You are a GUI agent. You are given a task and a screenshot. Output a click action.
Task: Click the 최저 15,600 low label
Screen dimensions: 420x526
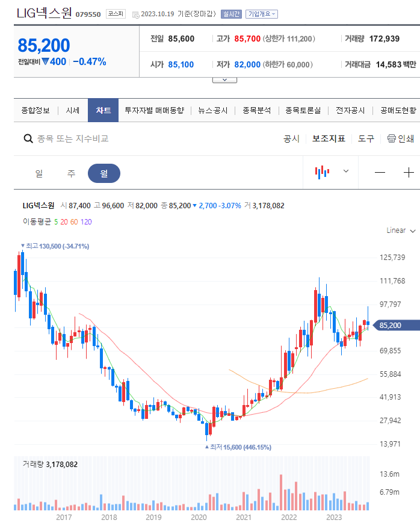coord(238,447)
